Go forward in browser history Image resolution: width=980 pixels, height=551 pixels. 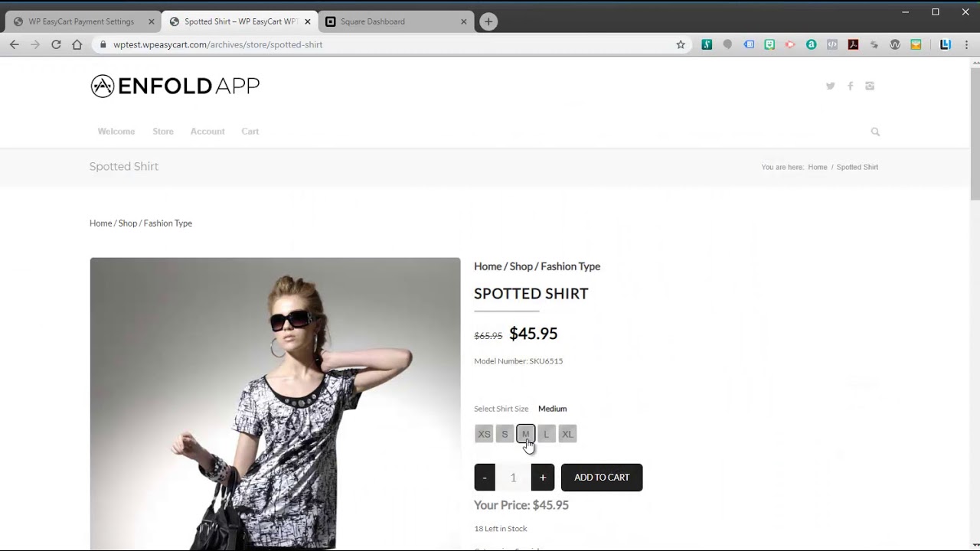pos(35,44)
